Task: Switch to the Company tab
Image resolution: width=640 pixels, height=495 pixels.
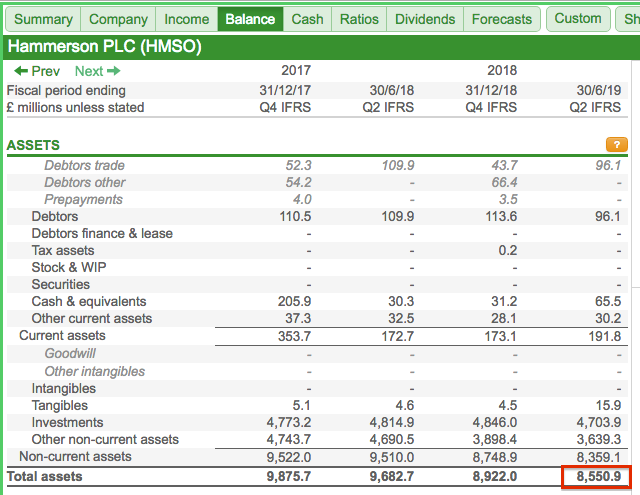Action: pos(118,19)
